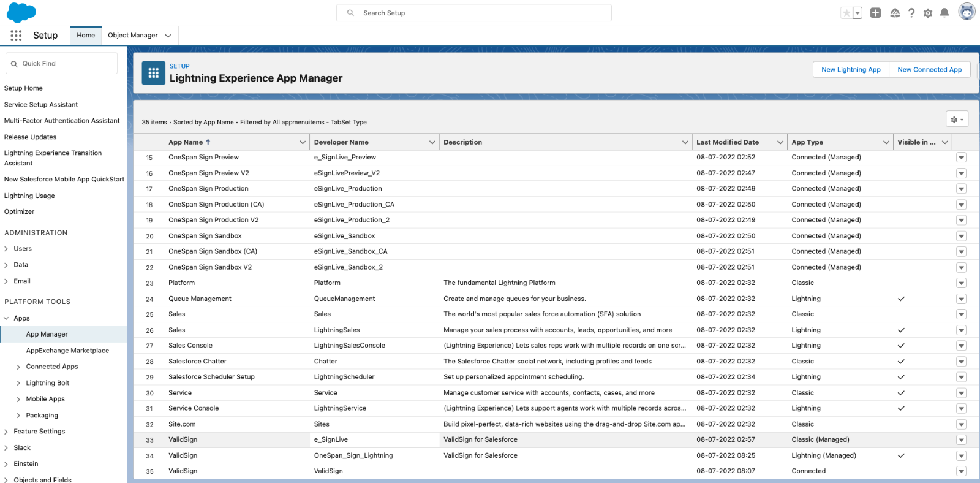The width and height of the screenshot is (980, 483).
Task: Click the Favorites star icon
Action: tap(846, 13)
